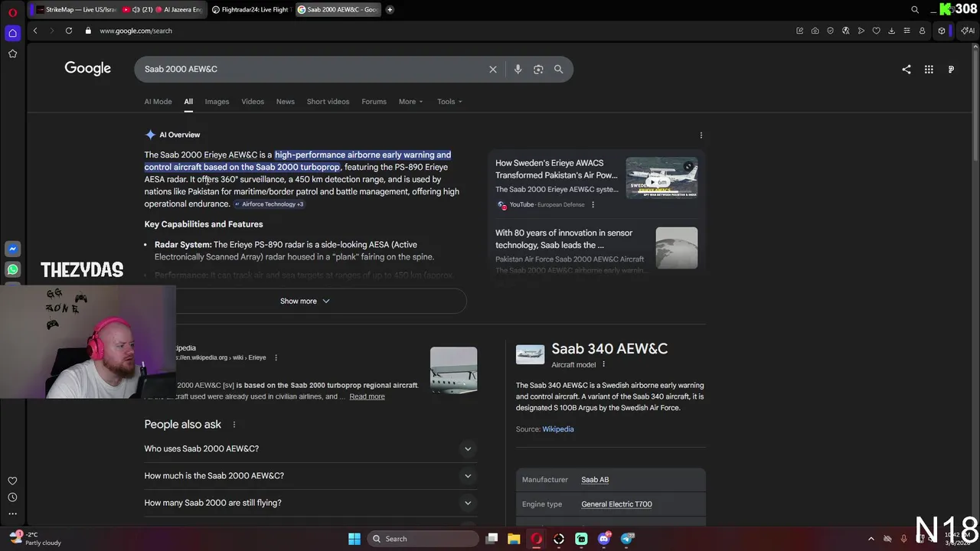Open sidebar bookmarks star icon
The image size is (980, 551).
pos(12,54)
